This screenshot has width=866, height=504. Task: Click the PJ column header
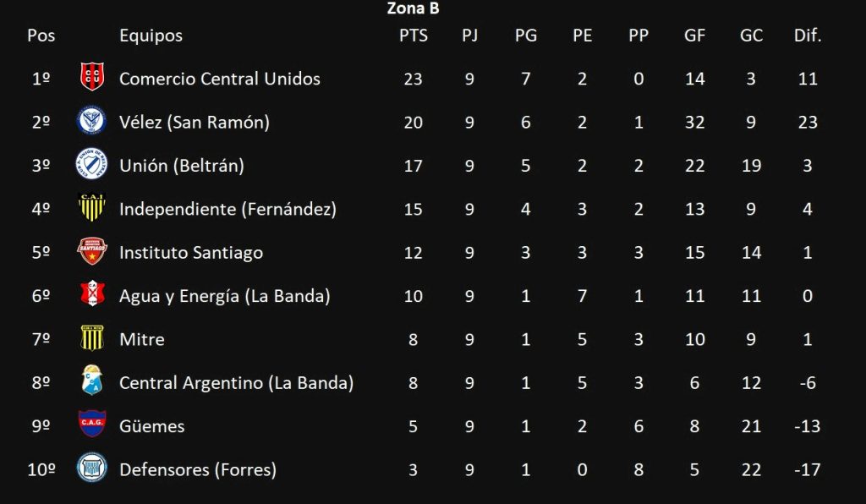click(x=469, y=36)
